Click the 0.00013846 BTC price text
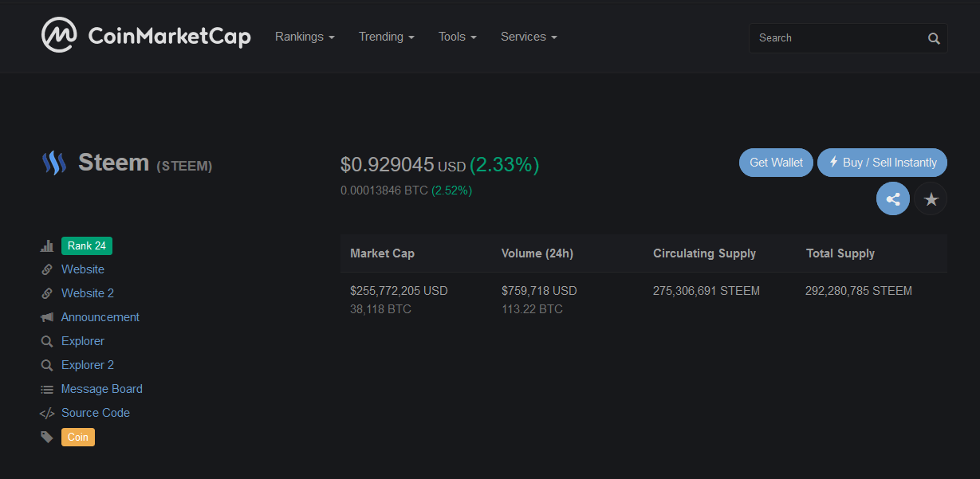 (x=384, y=190)
